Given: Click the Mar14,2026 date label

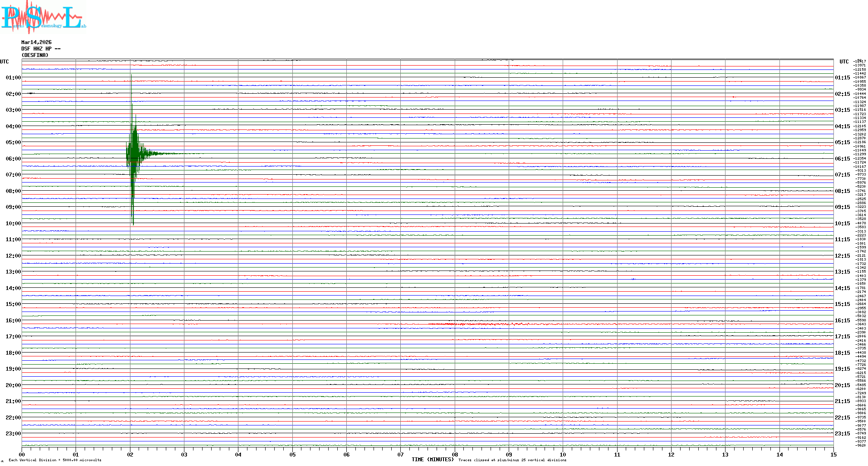Looking at the screenshot, I should coord(36,42).
